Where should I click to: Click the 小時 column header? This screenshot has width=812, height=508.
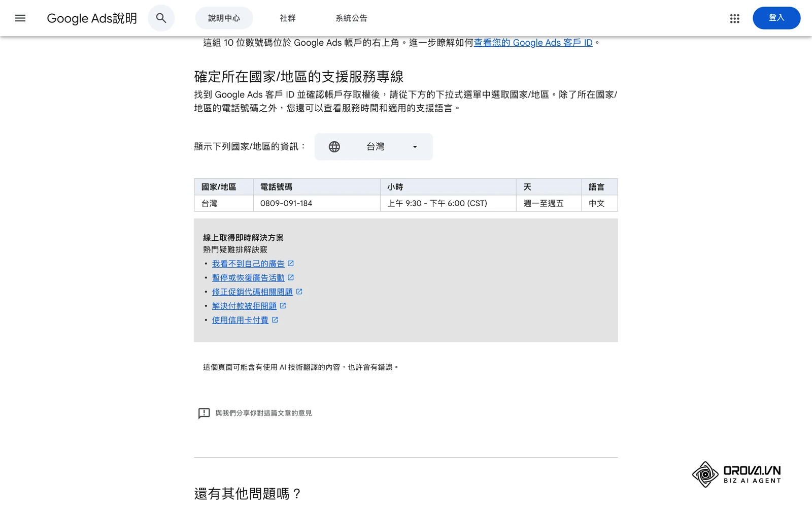[x=448, y=187]
